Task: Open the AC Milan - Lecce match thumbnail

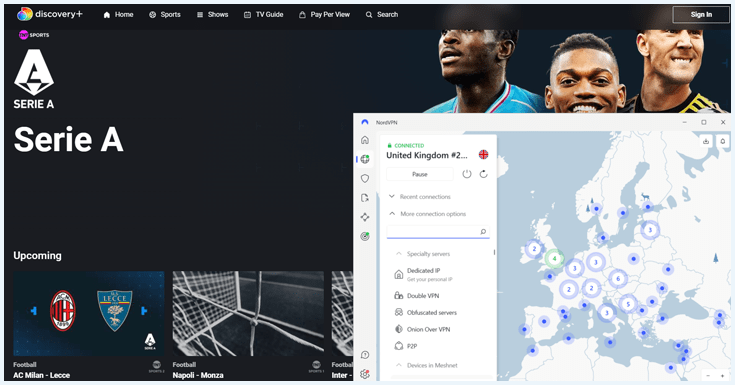Action: click(x=89, y=313)
